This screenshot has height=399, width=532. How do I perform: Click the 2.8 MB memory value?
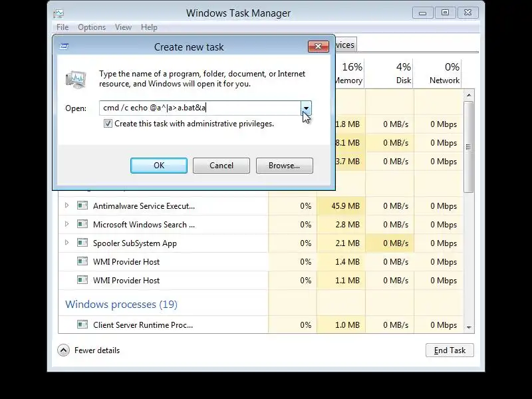[x=347, y=225]
